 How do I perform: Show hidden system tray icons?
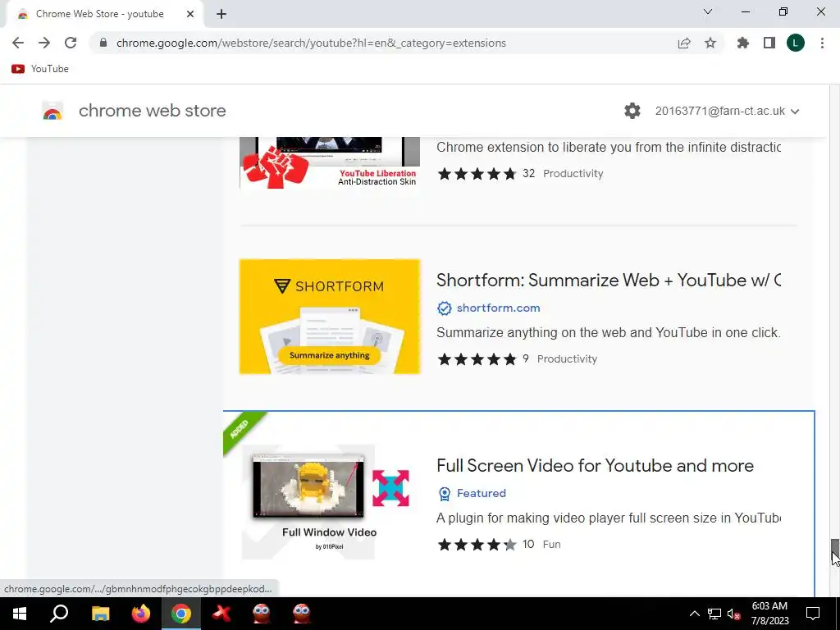pyautogui.click(x=694, y=614)
